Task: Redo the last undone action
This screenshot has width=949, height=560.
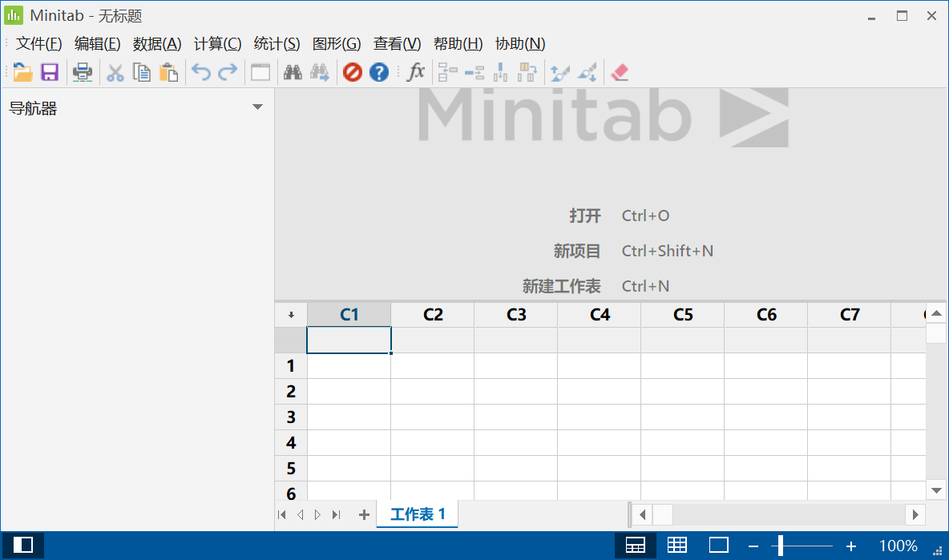Action: (228, 73)
